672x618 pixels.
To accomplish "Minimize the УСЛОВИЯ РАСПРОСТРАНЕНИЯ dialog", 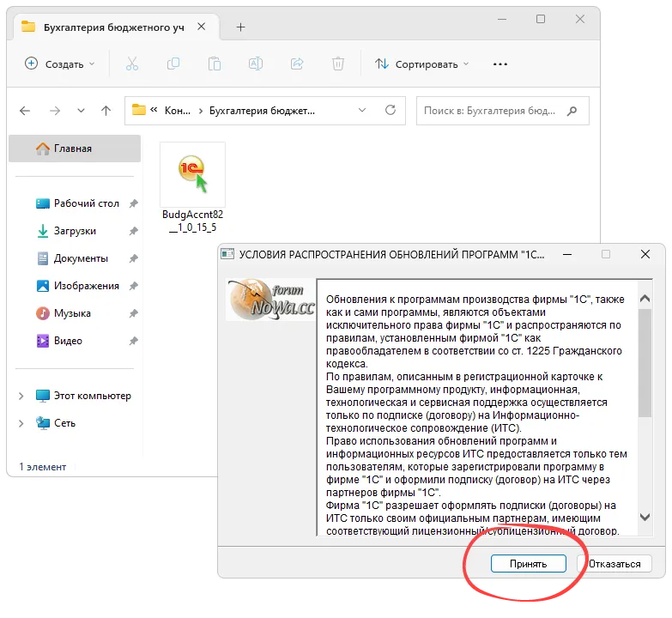I will point(567,255).
